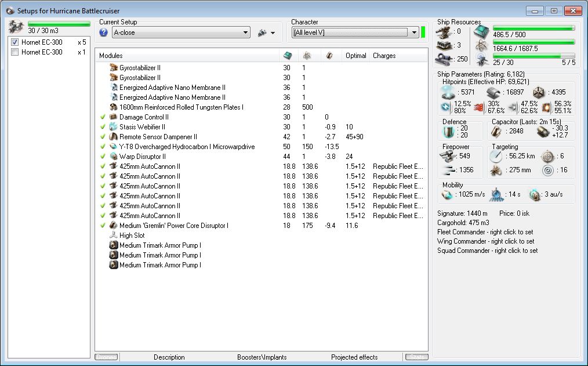Click the capacitor amount icon showing 2848
This screenshot has height=366, width=588.
496,131
